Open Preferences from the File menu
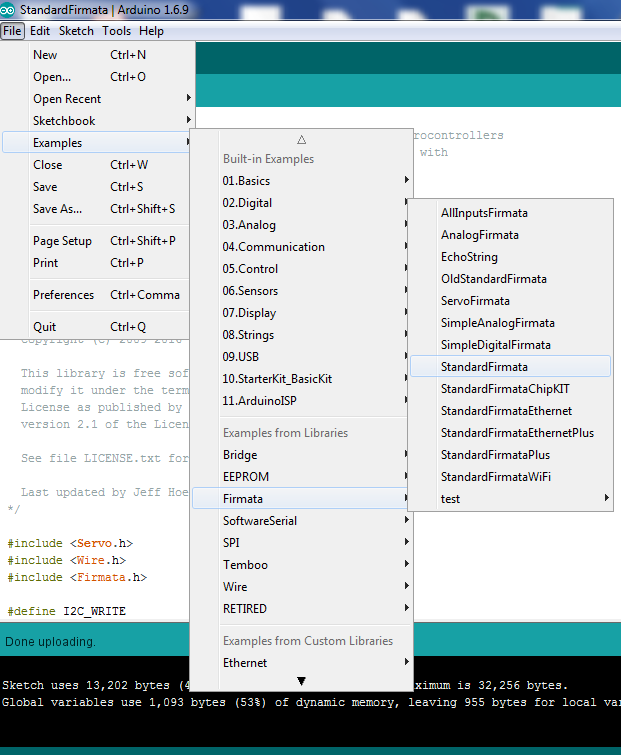Viewport: 621px width, 755px height. point(98,295)
